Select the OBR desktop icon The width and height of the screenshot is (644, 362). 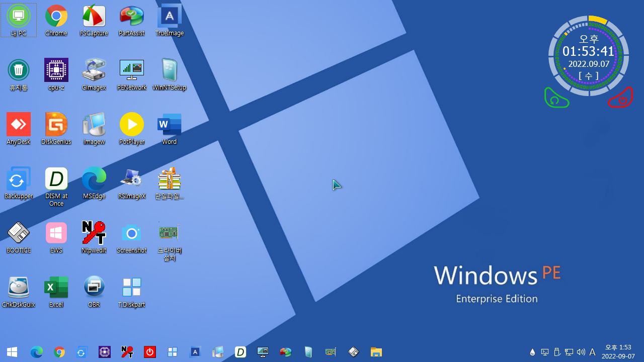click(x=94, y=292)
